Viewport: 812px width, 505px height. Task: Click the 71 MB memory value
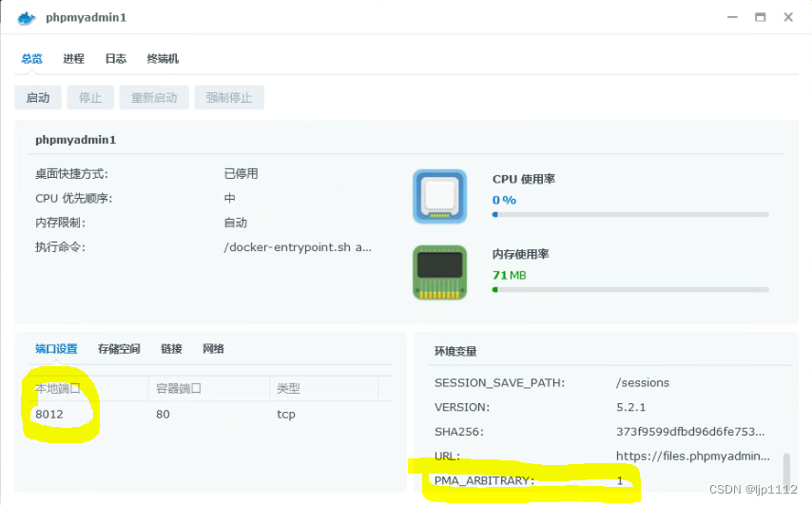click(509, 275)
